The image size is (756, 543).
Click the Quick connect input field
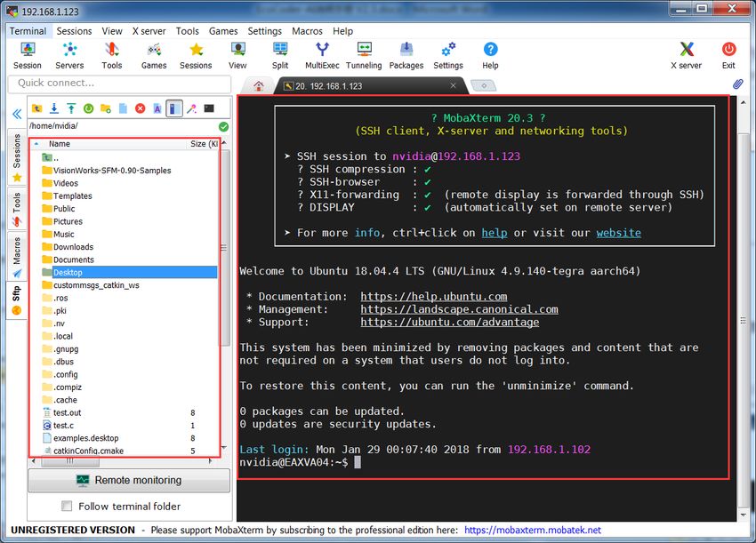(x=119, y=84)
